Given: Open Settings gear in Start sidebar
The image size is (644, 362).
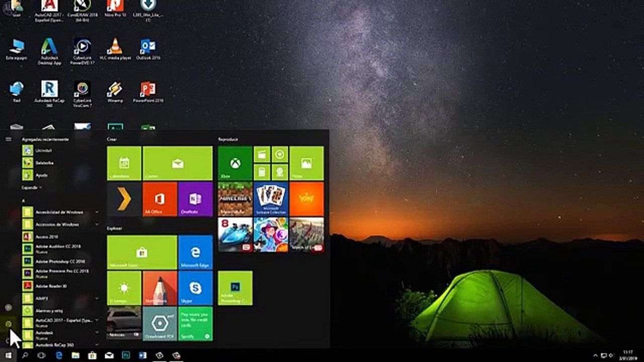Looking at the screenshot, I should 9,324.
